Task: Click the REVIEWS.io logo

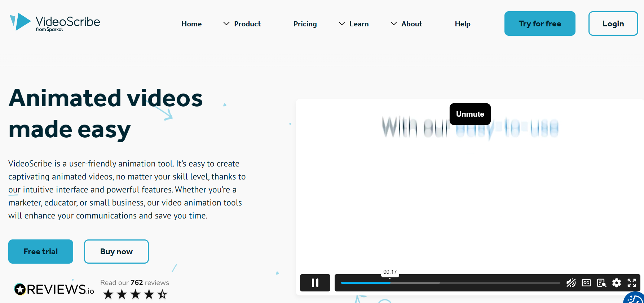Action: [54, 289]
